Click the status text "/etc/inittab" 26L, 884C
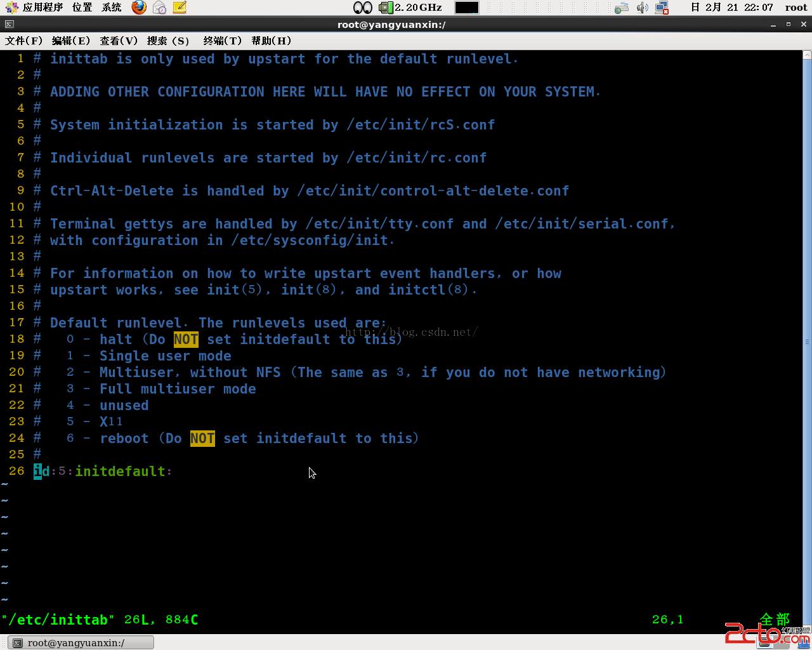 [x=100, y=620]
